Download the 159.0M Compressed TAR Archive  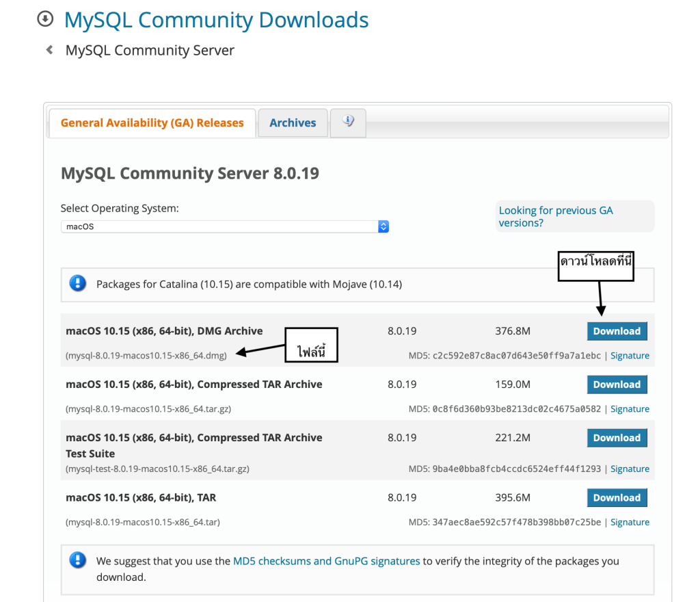pyautogui.click(x=617, y=384)
